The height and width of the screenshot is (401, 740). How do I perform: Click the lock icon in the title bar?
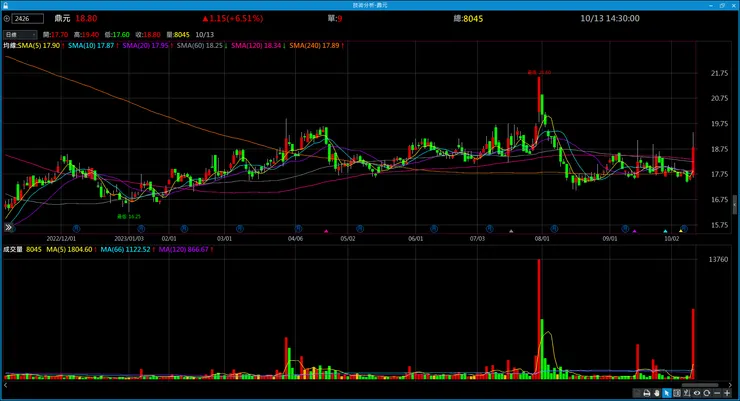pyautogui.click(x=5, y=5)
